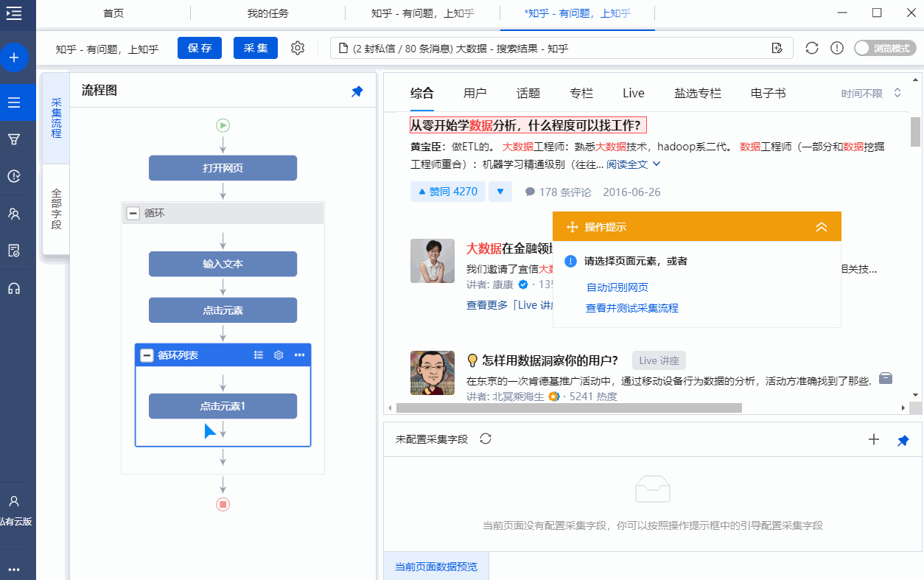Screen dimensions: 924x580
Task: Open the three-dot more options in sidebar
Action: (14, 570)
